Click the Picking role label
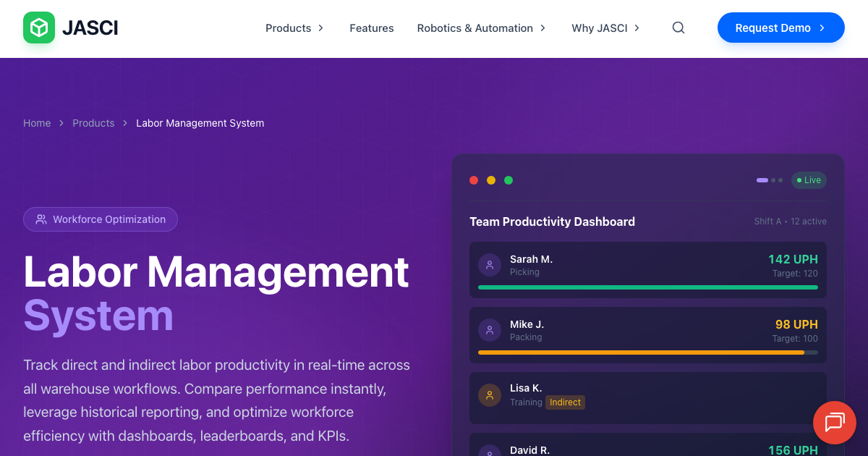The height and width of the screenshot is (456, 868). (x=524, y=272)
